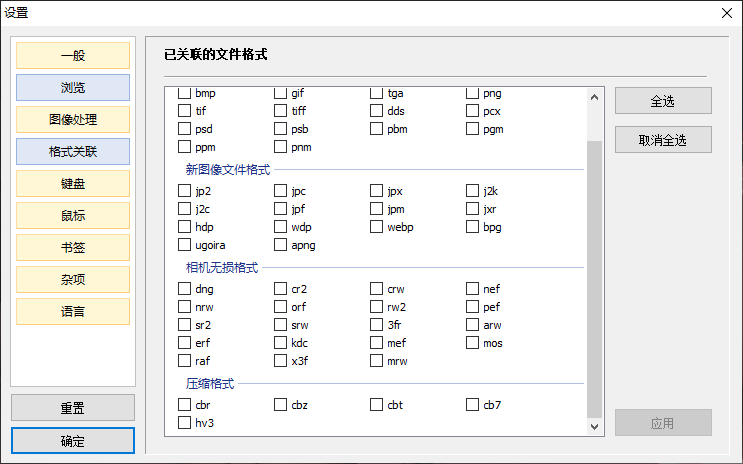Tick the mef checkbox

376,343
